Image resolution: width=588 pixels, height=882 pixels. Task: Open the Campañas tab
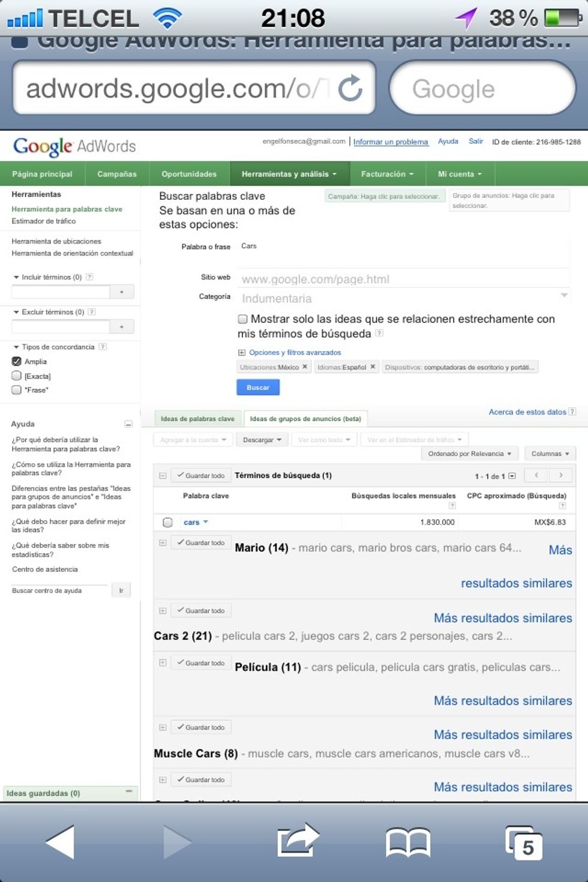point(117,174)
